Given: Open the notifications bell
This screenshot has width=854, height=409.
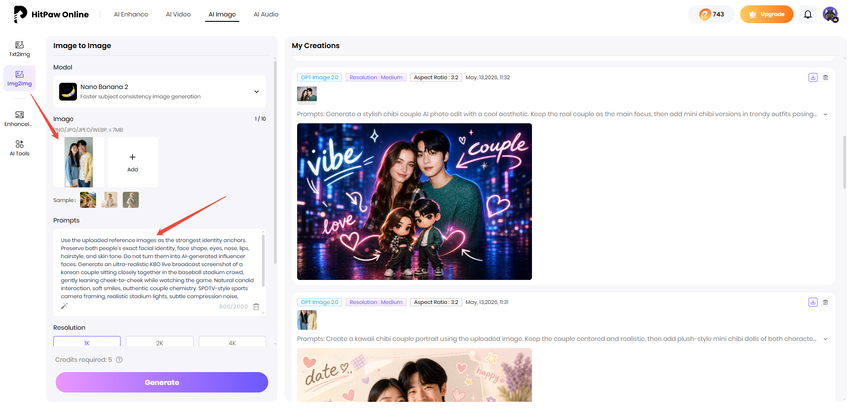Looking at the screenshot, I should click(x=808, y=15).
